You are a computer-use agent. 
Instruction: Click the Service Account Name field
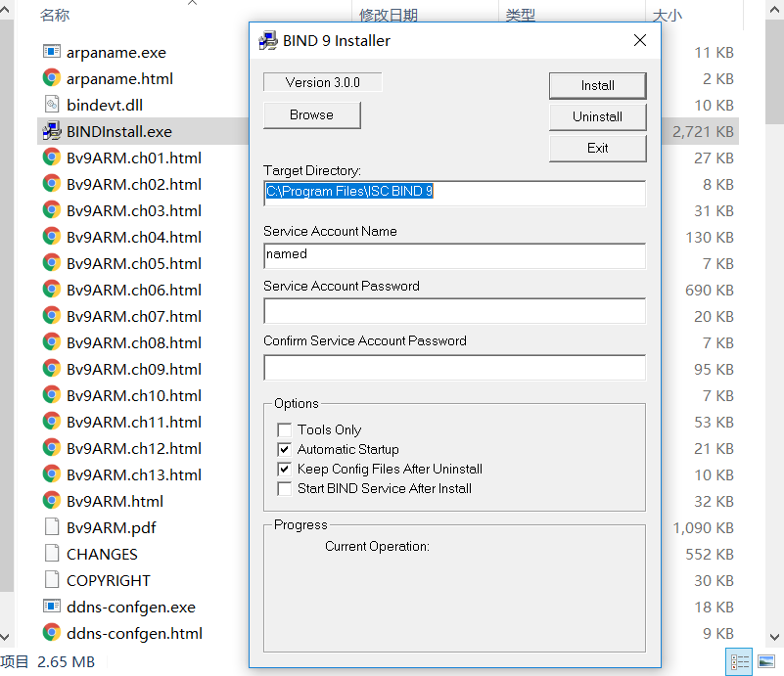pyautogui.click(x=454, y=255)
